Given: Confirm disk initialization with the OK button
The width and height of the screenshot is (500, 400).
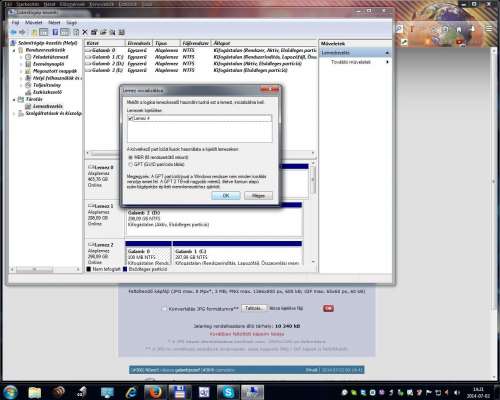Looking at the screenshot, I should (226, 196).
